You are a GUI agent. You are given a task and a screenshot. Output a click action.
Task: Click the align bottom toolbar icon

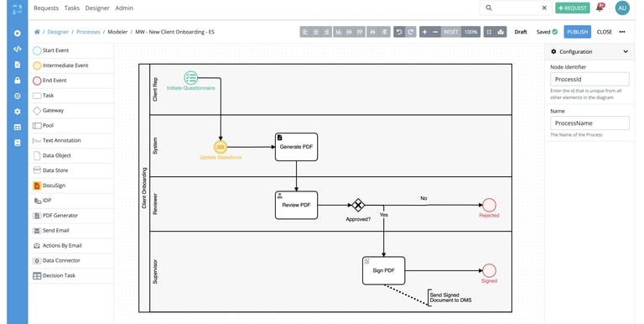(339, 32)
